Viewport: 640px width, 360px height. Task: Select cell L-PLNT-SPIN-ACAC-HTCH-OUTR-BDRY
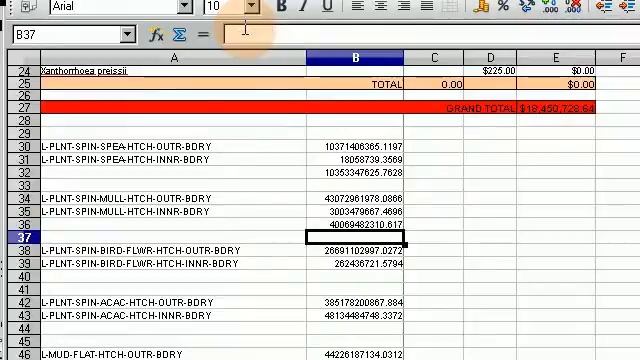click(x=173, y=302)
